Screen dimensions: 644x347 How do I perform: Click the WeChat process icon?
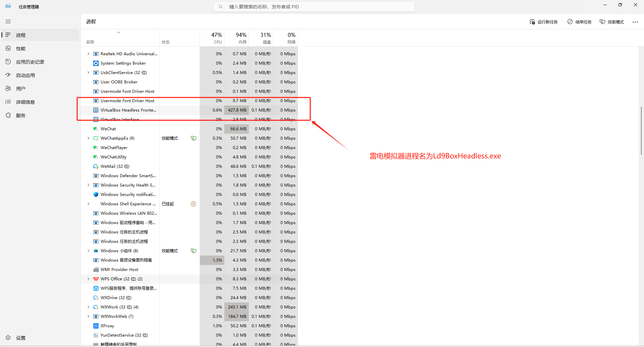tap(96, 129)
